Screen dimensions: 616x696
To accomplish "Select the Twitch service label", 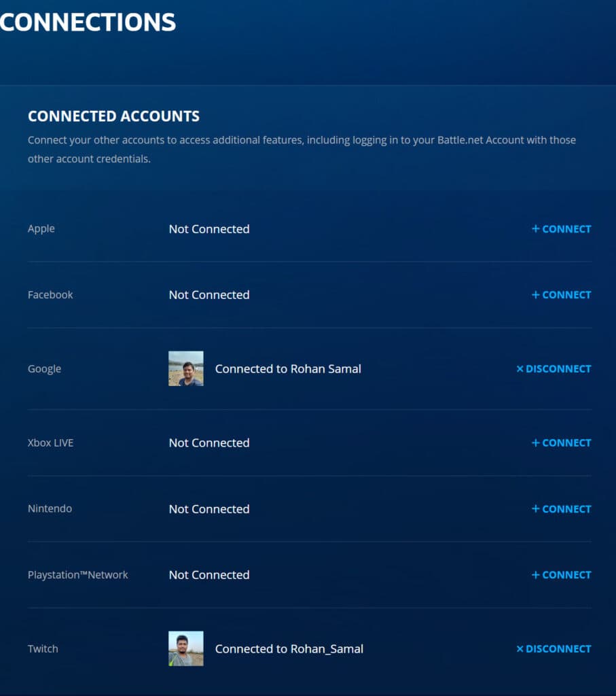I will [x=43, y=648].
